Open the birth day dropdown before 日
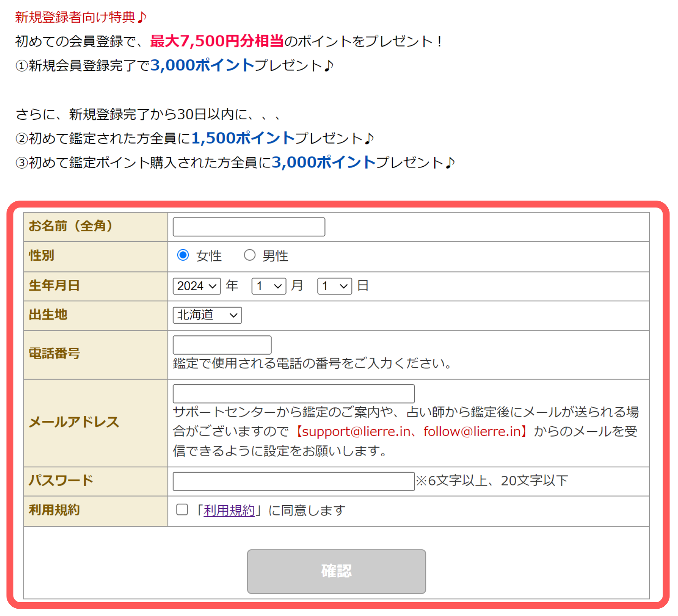The image size is (678, 616). (334, 286)
